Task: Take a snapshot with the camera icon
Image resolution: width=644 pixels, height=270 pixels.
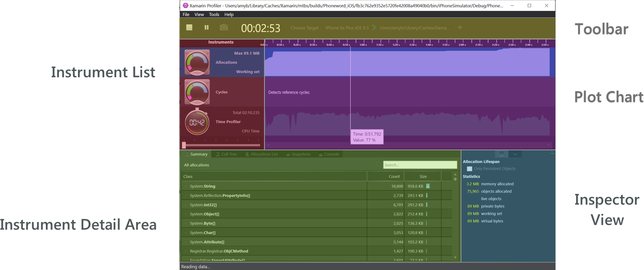Action: 224,27
